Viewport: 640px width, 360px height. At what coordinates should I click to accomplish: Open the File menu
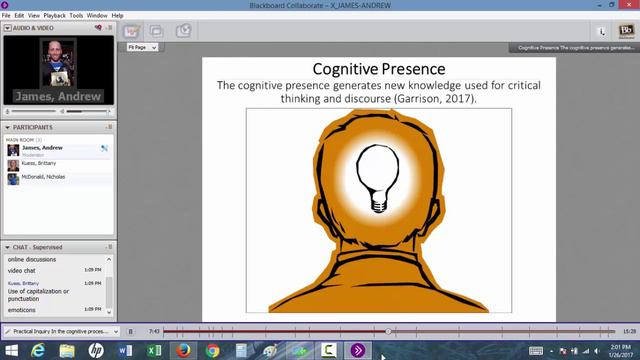coord(6,16)
